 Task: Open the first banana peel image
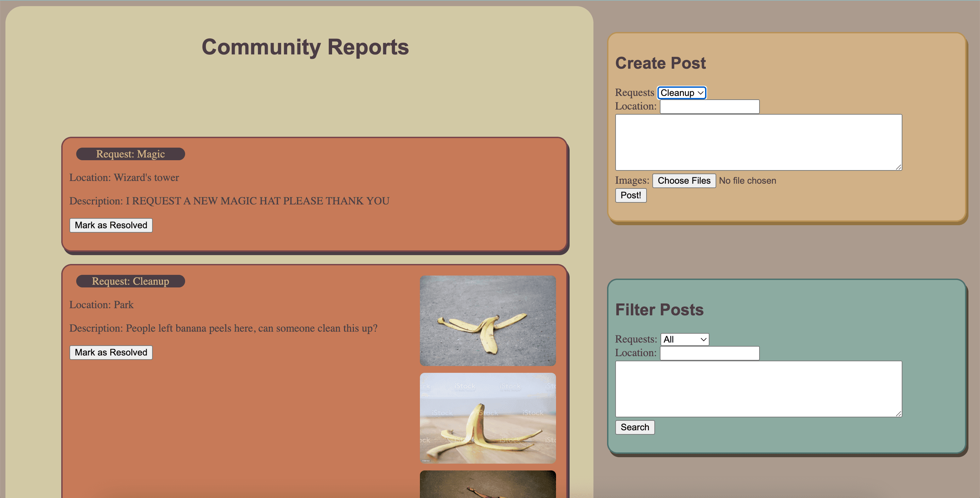pos(487,321)
